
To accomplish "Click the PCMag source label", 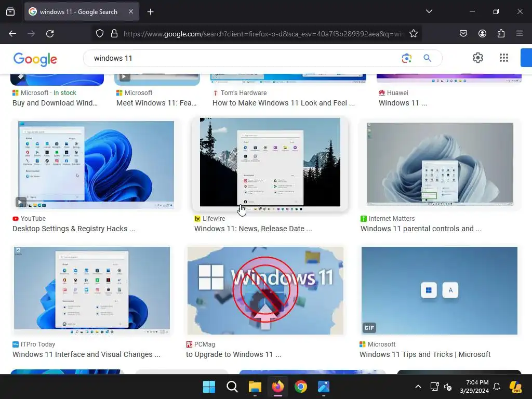I will pyautogui.click(x=205, y=344).
